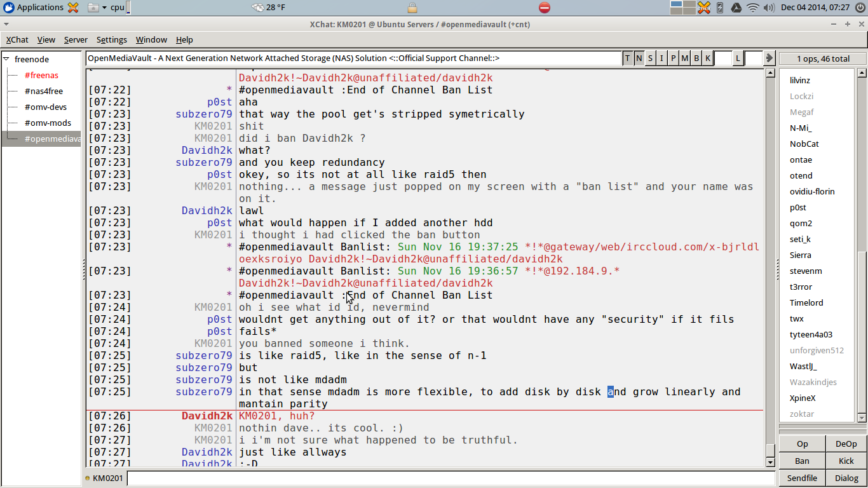This screenshot has height=488, width=868.
Task: Select user XpineX in user list
Action: pos(803,398)
